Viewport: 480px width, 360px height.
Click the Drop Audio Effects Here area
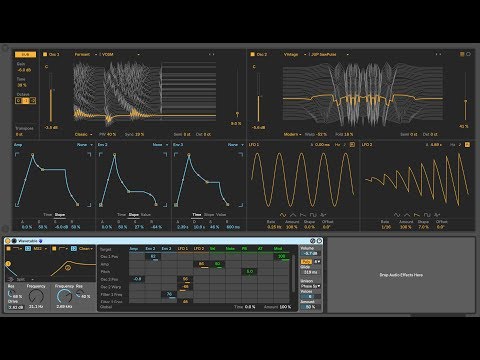(401, 275)
